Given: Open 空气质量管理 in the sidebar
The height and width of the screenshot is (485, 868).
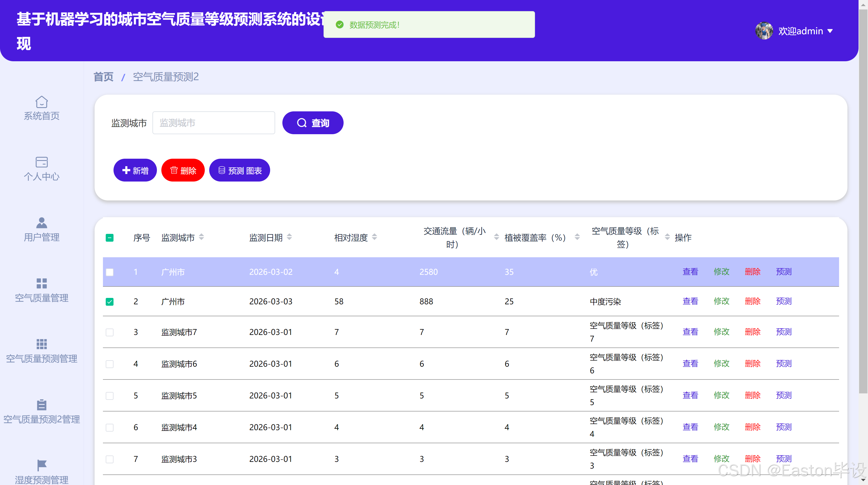Looking at the screenshot, I should 41,298.
